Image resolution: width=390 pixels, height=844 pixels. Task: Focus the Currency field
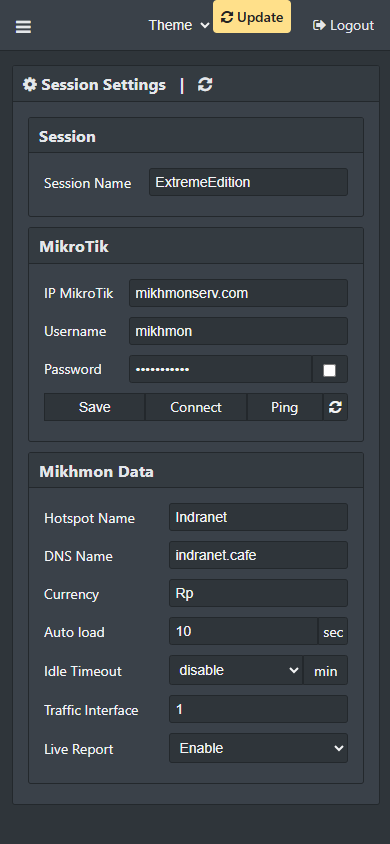[x=259, y=593]
